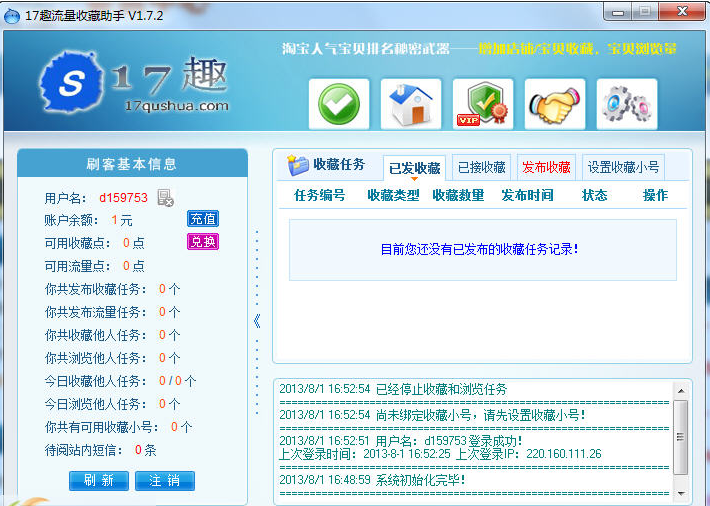This screenshot has height=506, width=710.
Task: Click the folder icon beside 收藏任务
Action: tap(297, 164)
